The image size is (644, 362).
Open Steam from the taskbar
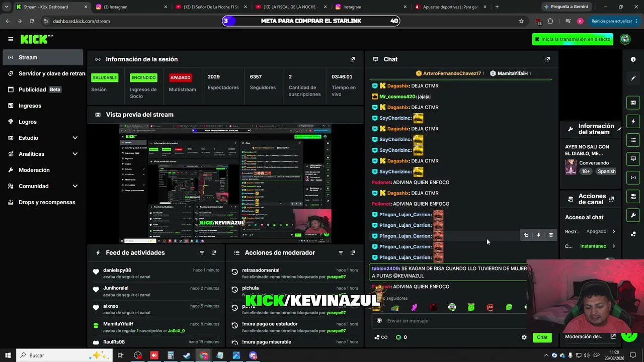point(187,355)
